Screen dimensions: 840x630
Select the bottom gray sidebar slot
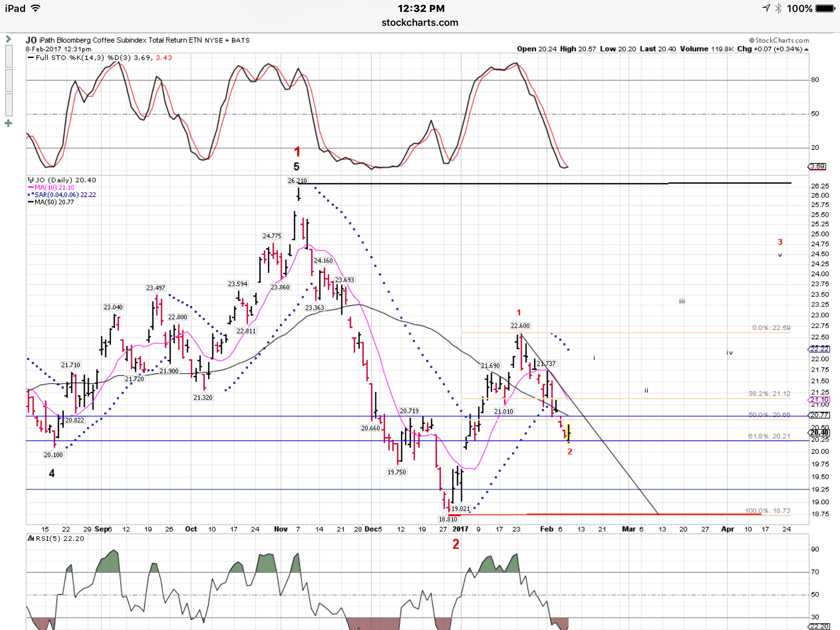(9, 105)
